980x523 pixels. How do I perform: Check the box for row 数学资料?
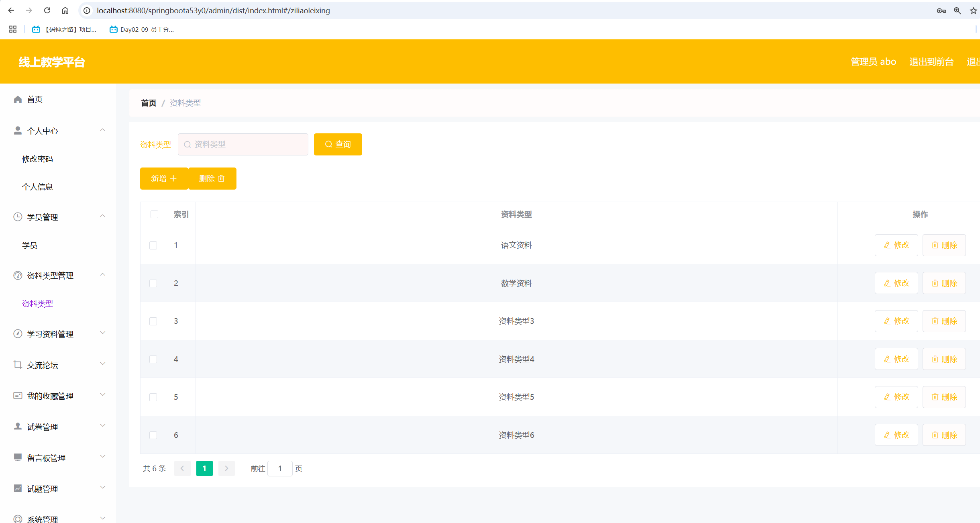point(153,283)
